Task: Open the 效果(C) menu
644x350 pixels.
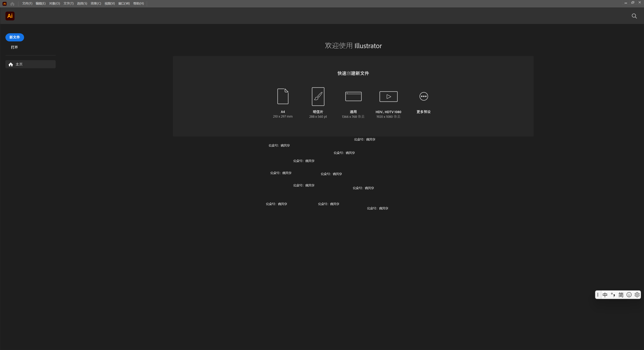Action: point(96,4)
